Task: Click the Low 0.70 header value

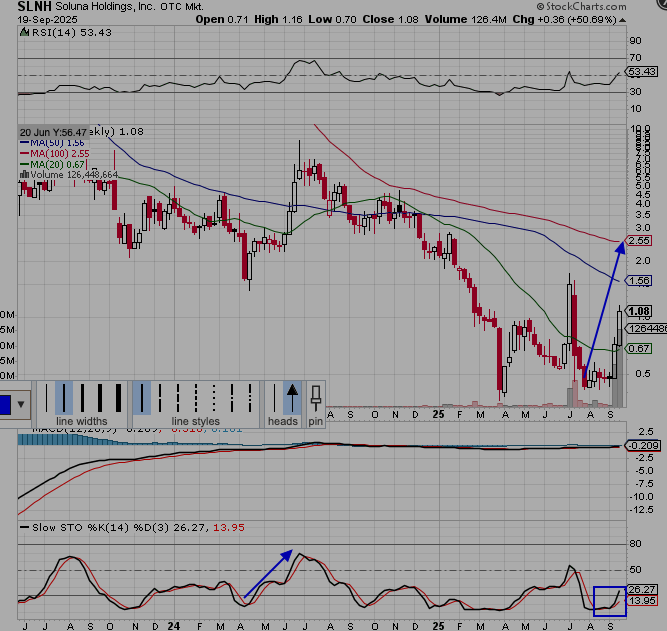Action: [332, 20]
